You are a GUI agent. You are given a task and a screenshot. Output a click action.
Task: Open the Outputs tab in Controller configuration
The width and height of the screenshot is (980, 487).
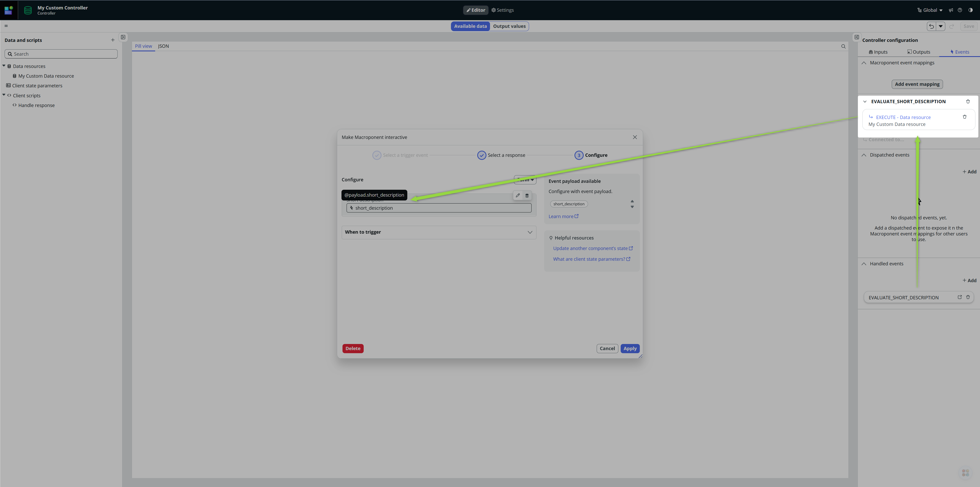click(918, 52)
